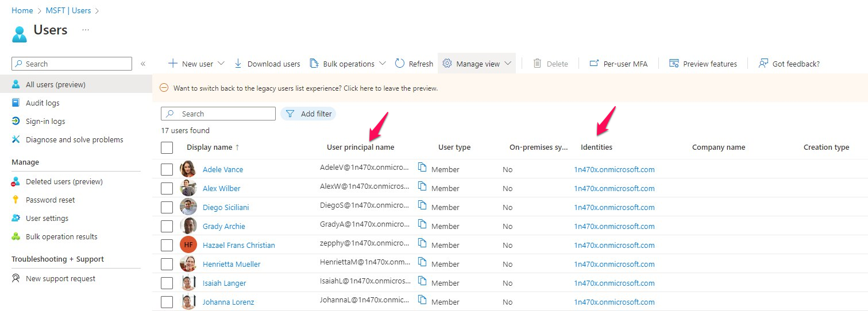Open Audit logs in the sidebar
The height and width of the screenshot is (311, 868).
(43, 103)
